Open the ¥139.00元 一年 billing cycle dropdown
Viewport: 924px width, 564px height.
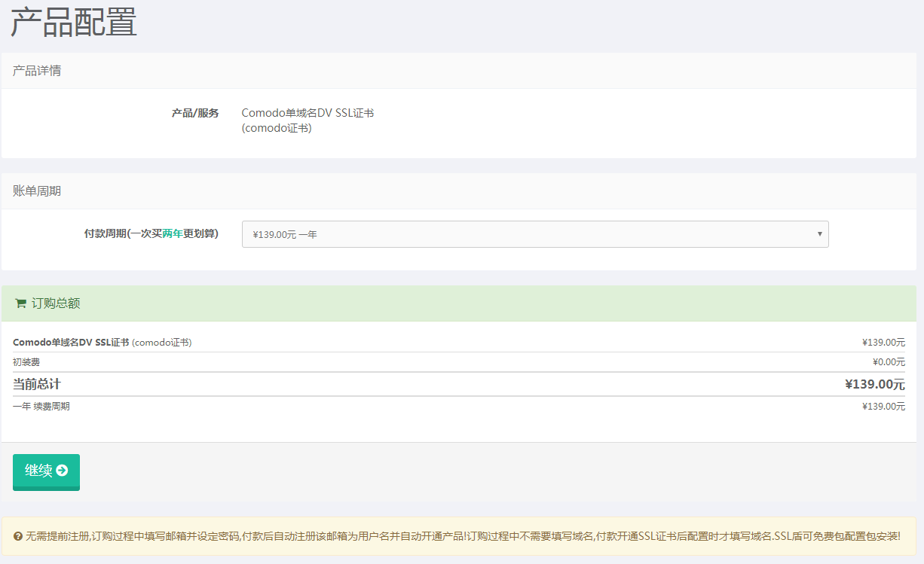pyautogui.click(x=528, y=234)
